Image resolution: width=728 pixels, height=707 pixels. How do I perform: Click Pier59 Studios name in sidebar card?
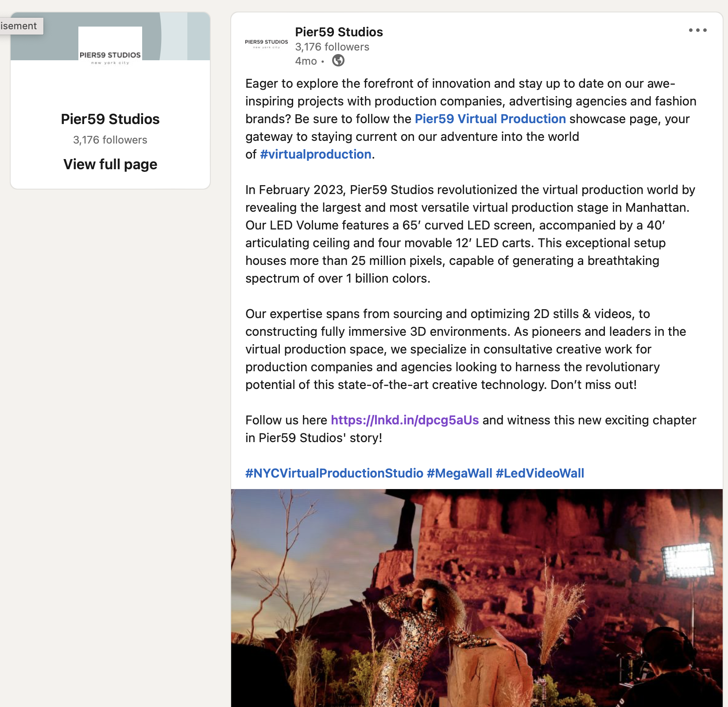pyautogui.click(x=110, y=119)
